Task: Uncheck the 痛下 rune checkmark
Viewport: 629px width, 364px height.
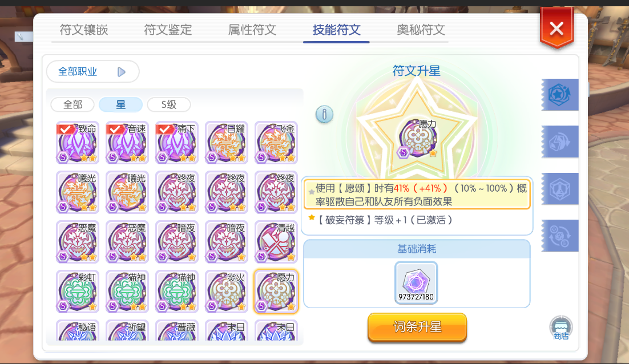Action: (x=166, y=129)
